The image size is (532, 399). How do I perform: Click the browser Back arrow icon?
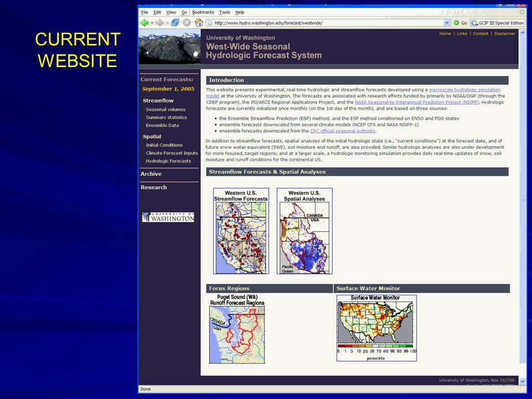145,23
